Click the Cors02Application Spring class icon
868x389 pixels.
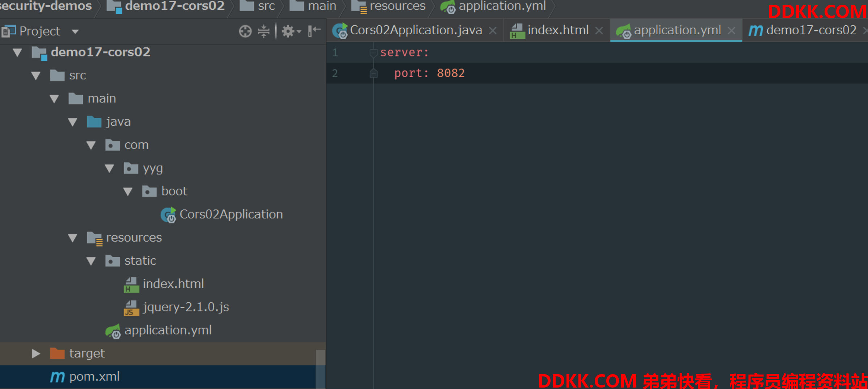click(168, 215)
